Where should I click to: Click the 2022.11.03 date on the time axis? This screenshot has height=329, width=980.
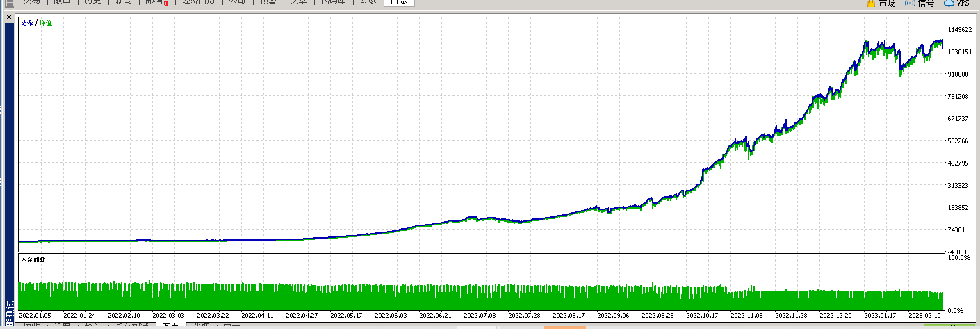746,315
